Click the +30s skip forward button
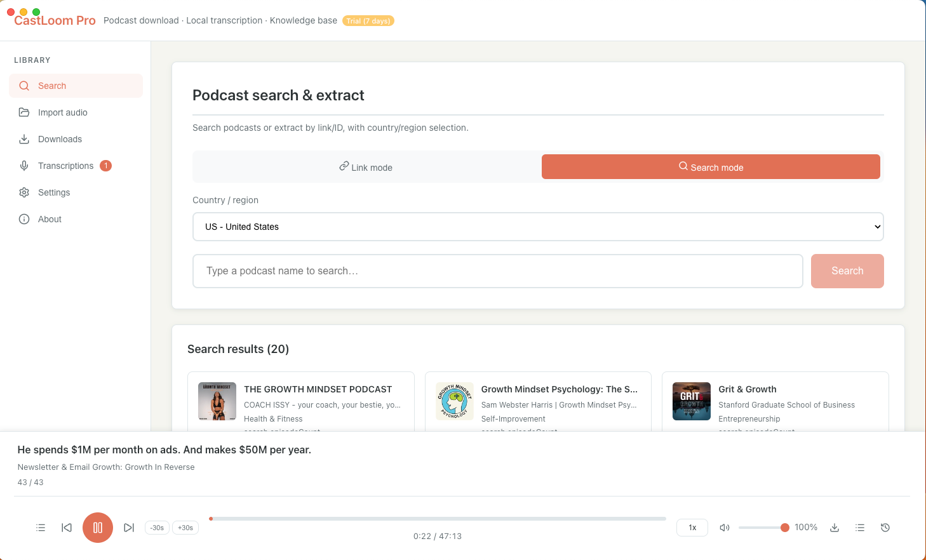The image size is (926, 560). pyautogui.click(x=185, y=528)
